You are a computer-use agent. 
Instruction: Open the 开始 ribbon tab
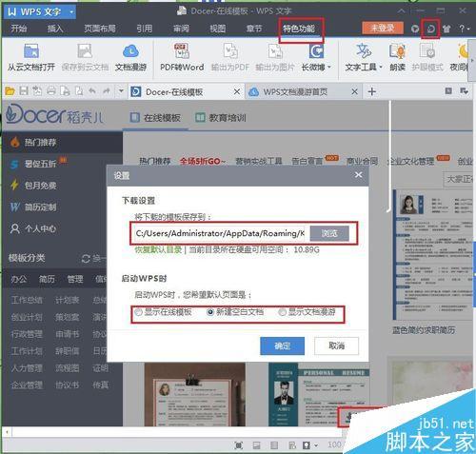[19, 29]
